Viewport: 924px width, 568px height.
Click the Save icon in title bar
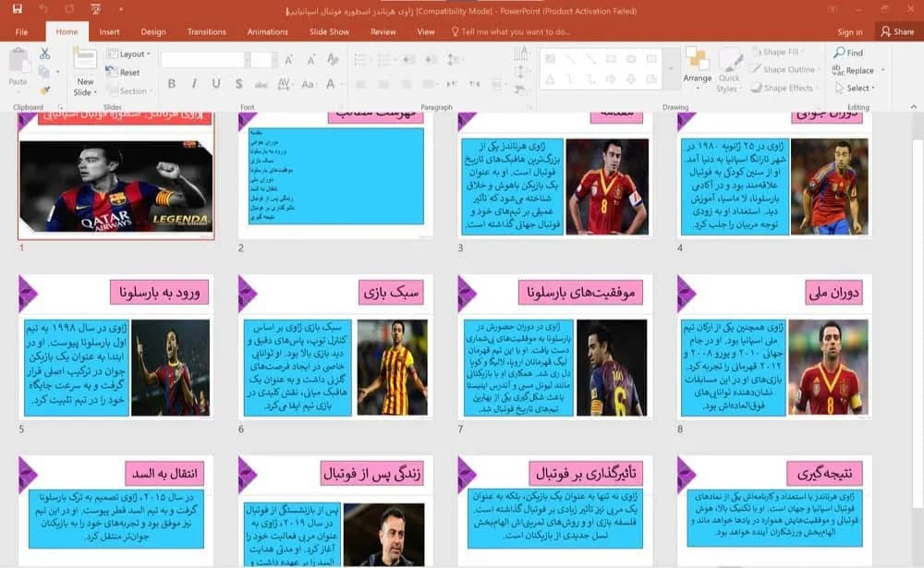click(x=17, y=9)
